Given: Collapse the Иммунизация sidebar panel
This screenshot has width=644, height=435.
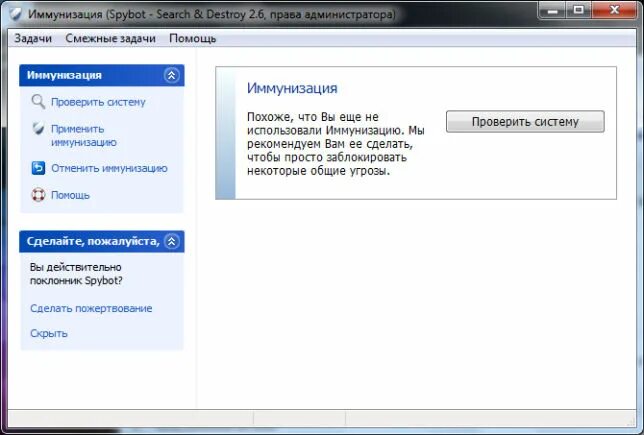Looking at the screenshot, I should [172, 75].
